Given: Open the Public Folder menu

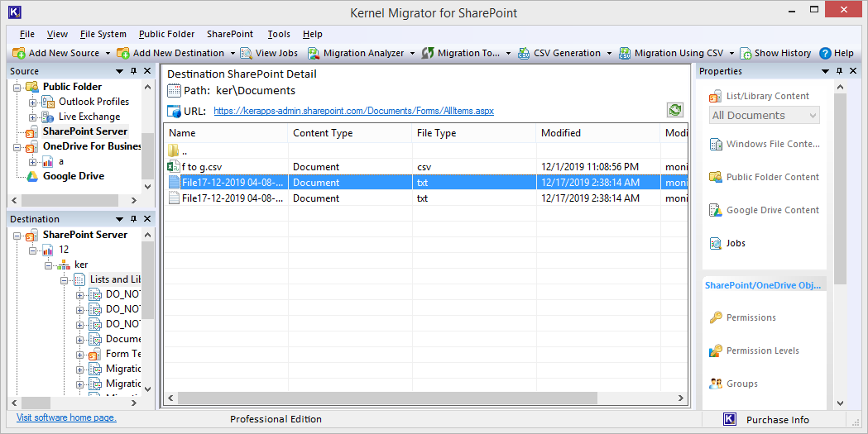Looking at the screenshot, I should point(166,34).
